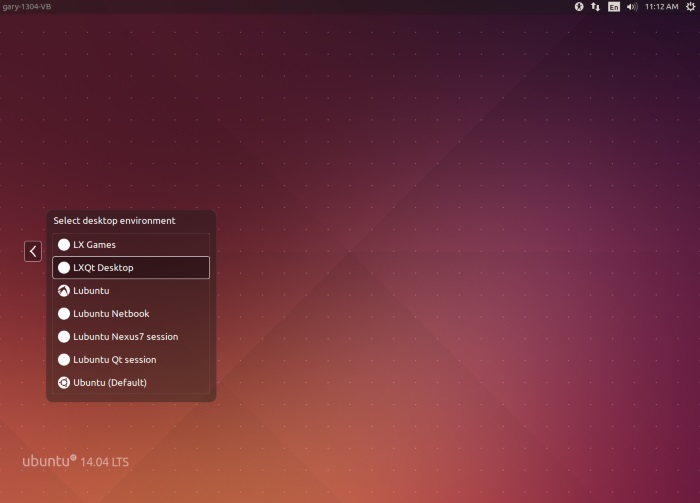The image size is (700, 503).
Task: Click the gary-1304-VB hostname text
Action: pos(27,6)
